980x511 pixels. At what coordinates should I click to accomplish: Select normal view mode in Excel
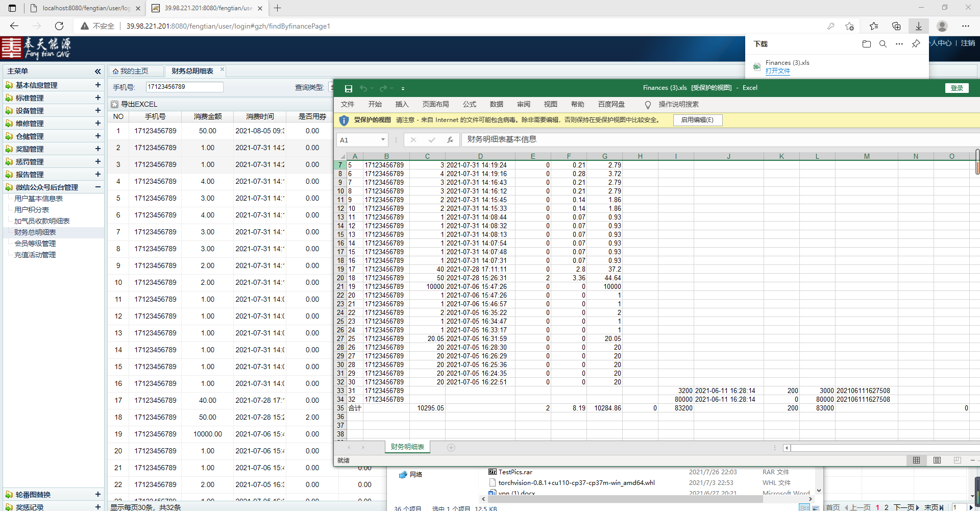click(916, 460)
